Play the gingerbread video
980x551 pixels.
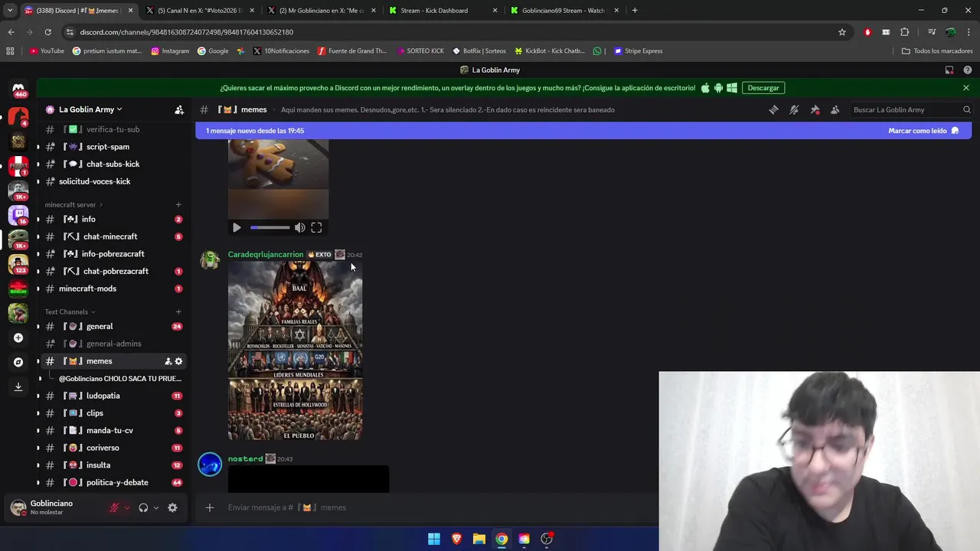point(237,227)
